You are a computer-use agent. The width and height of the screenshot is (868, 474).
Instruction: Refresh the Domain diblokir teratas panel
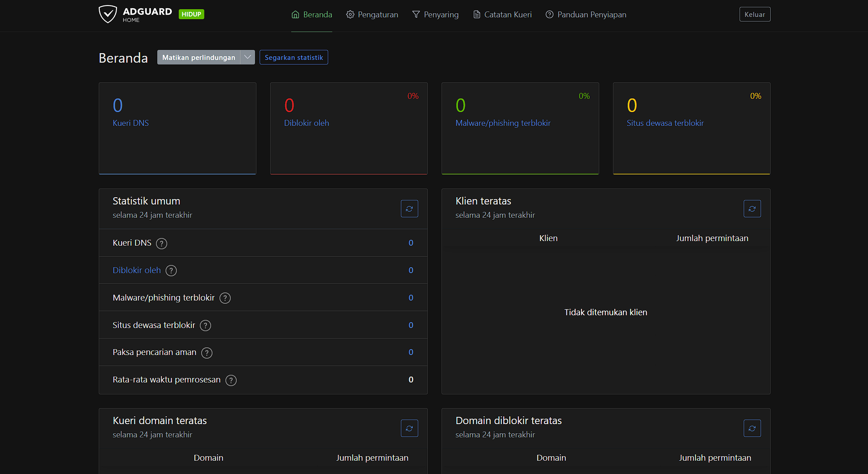[x=752, y=428]
